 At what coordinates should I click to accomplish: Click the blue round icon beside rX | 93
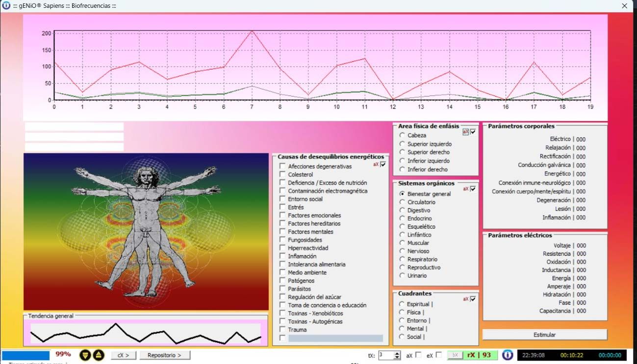[508, 355]
